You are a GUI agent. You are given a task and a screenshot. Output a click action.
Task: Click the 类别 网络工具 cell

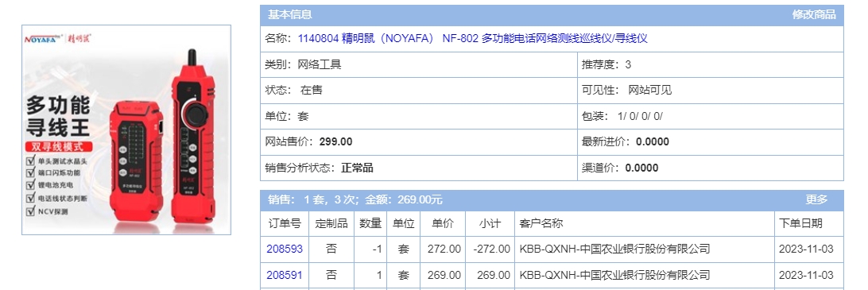tap(418, 64)
